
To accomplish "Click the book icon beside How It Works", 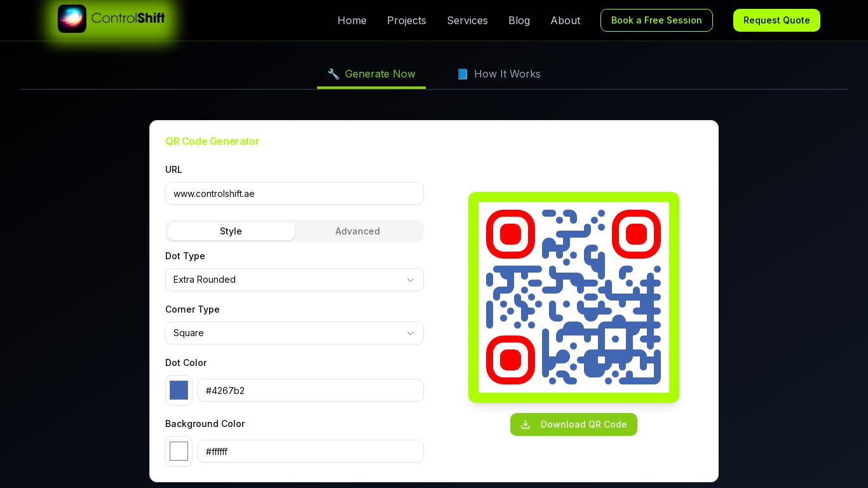I will click(x=463, y=74).
